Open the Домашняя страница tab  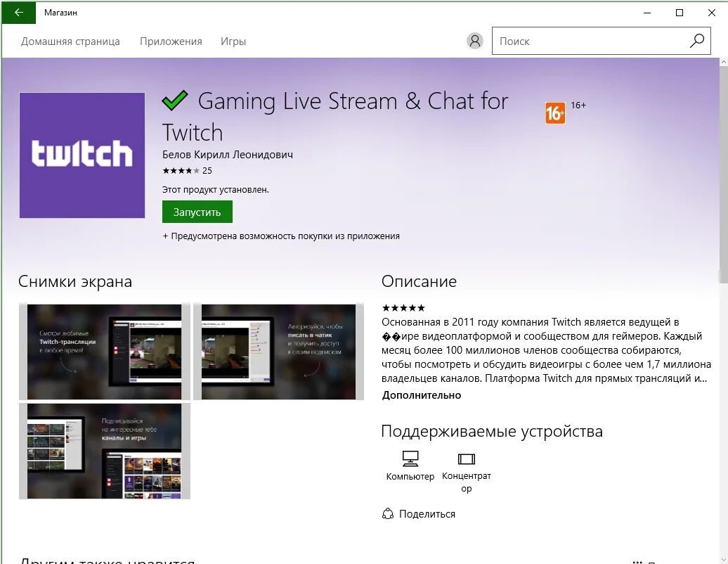pyautogui.click(x=70, y=41)
